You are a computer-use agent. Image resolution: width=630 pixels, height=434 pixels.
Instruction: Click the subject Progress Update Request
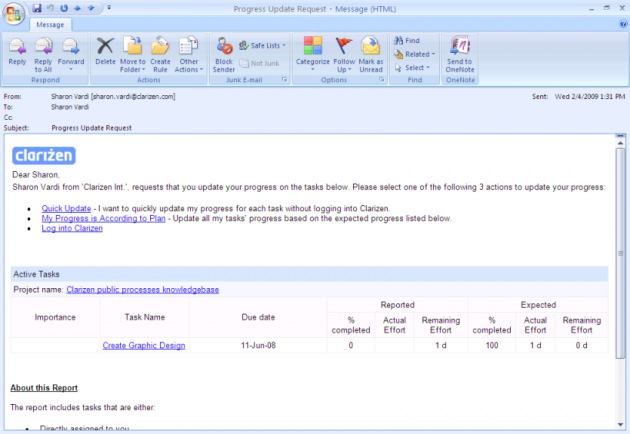click(92, 128)
